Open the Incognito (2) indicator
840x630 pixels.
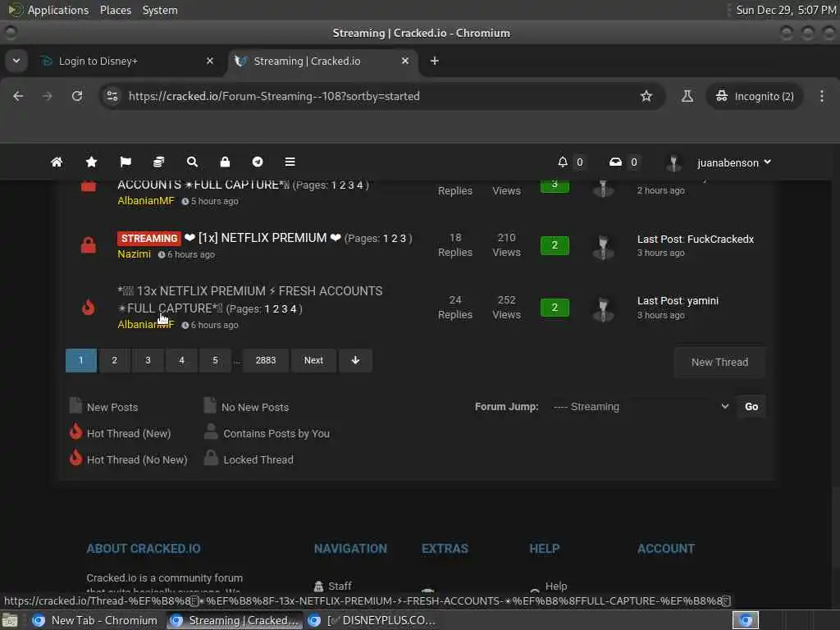(x=755, y=96)
